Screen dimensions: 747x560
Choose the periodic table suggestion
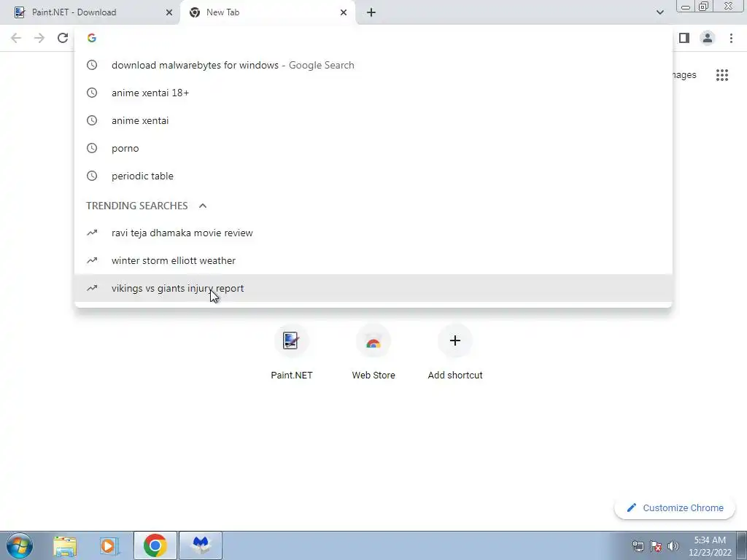373,176
